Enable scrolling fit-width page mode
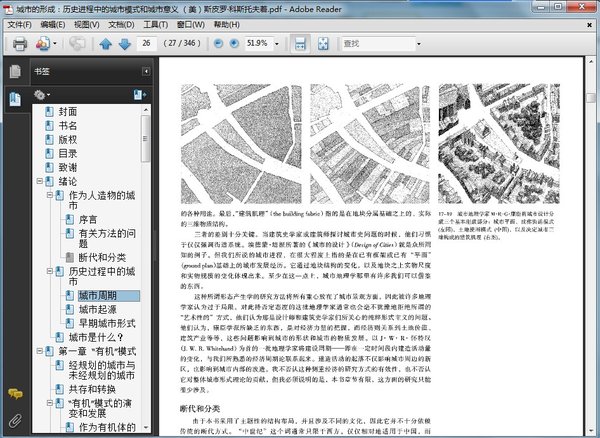Screen dimensions: 600x438 click(x=300, y=44)
